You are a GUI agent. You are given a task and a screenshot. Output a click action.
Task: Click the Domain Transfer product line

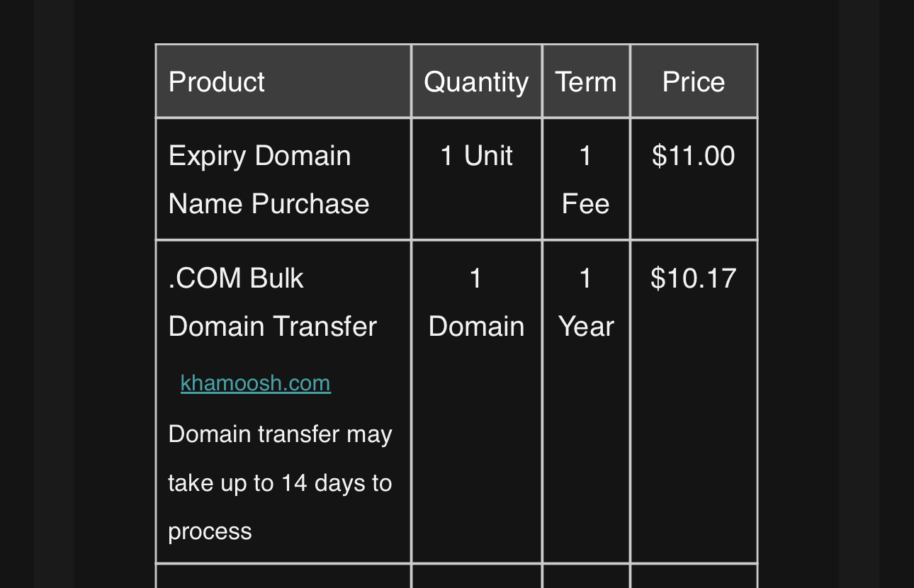pyautogui.click(x=273, y=327)
